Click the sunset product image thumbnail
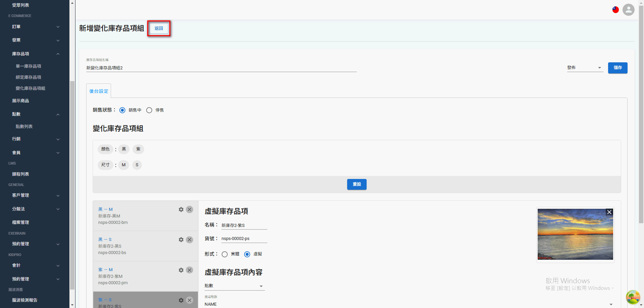Screen dimensions: 644x308 point(575,234)
